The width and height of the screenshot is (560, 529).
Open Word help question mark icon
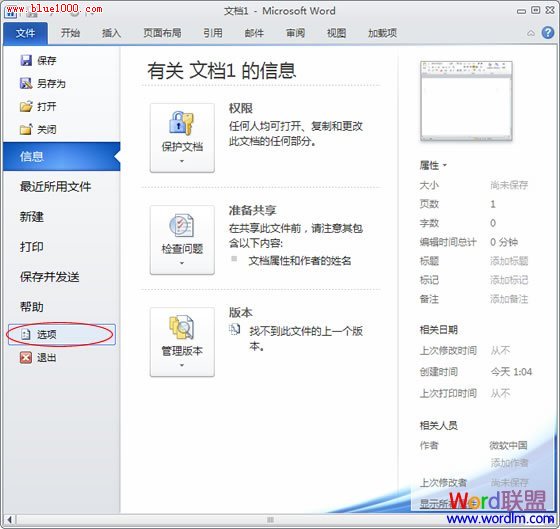coord(548,33)
